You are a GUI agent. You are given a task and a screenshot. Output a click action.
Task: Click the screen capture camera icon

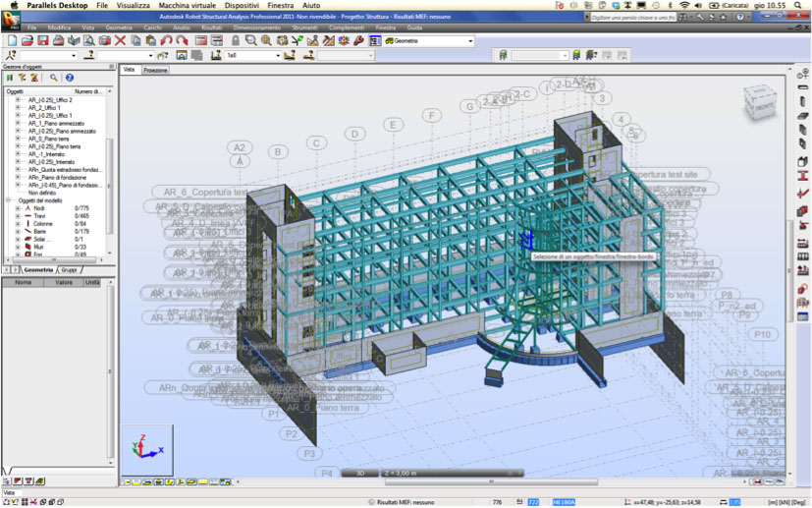tap(105, 40)
